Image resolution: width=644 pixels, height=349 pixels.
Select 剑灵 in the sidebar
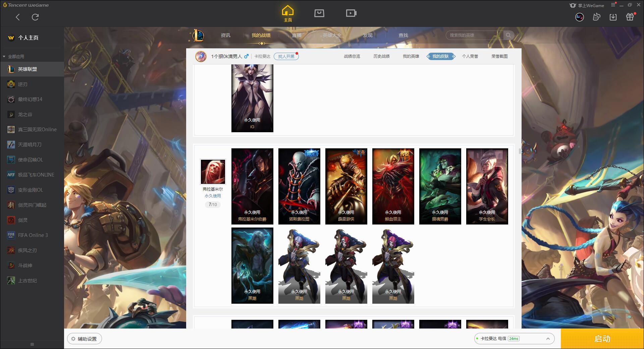(x=32, y=220)
